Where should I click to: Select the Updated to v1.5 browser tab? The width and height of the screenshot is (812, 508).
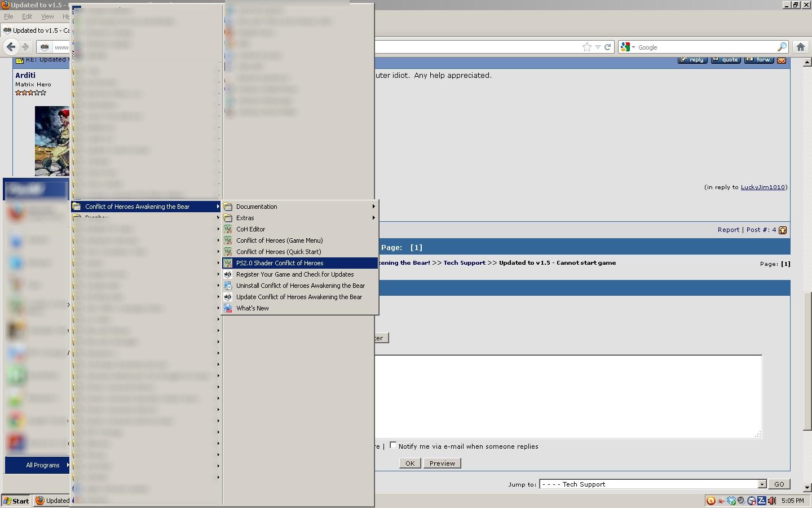[36, 30]
